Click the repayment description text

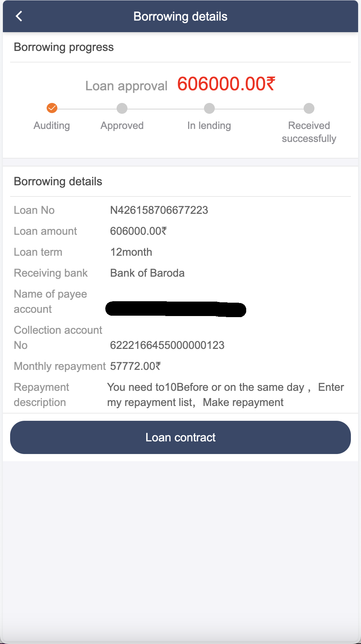click(x=225, y=395)
